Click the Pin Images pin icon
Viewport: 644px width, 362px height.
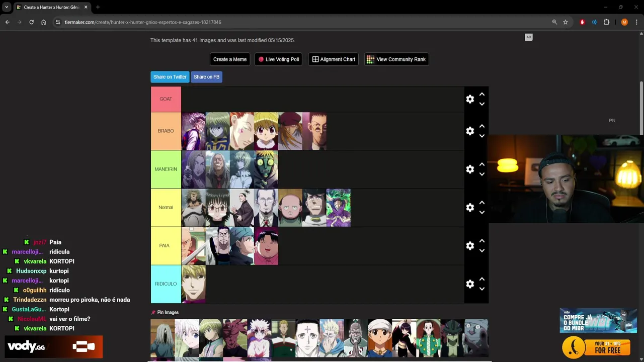(x=153, y=313)
